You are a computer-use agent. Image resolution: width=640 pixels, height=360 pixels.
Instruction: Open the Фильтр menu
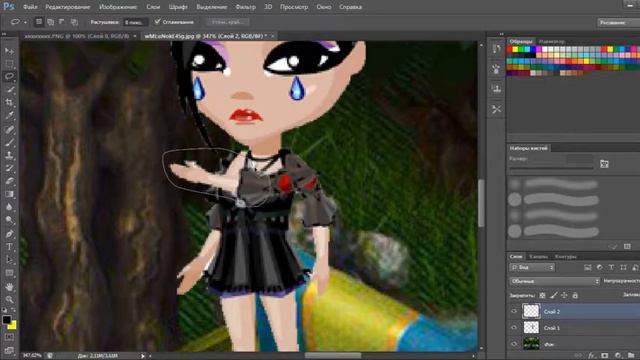coord(246,7)
